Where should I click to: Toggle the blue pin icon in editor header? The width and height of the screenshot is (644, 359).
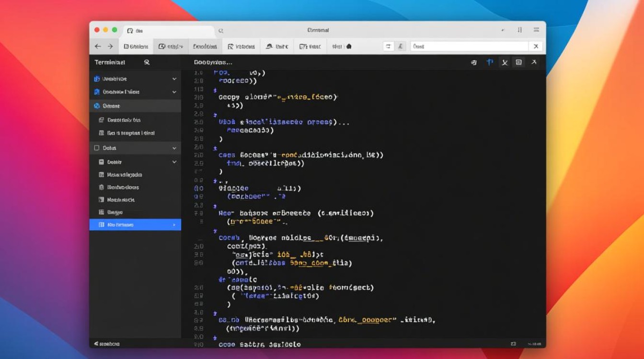pyautogui.click(x=489, y=62)
